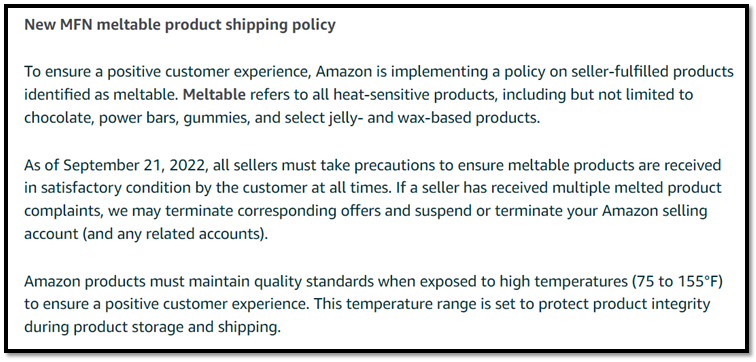Click the word 'complaints' in second paragraph
Screen dimensions: 756x362
click(x=62, y=212)
